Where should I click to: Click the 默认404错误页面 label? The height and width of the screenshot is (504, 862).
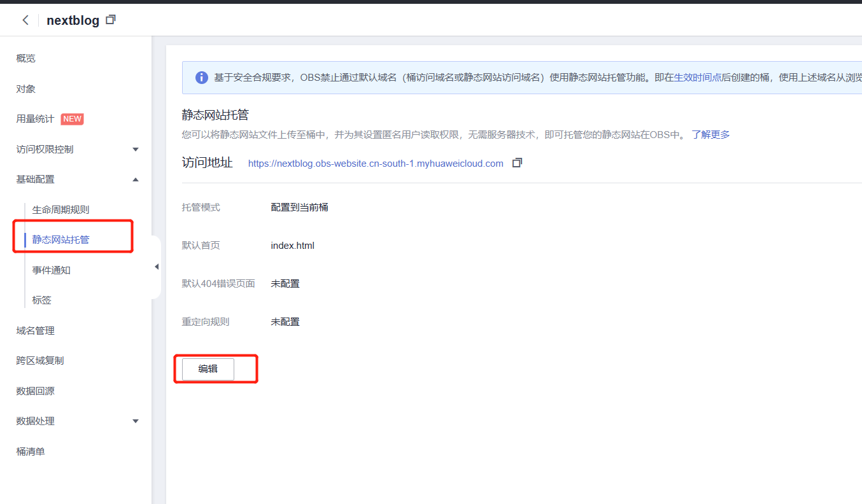[219, 284]
